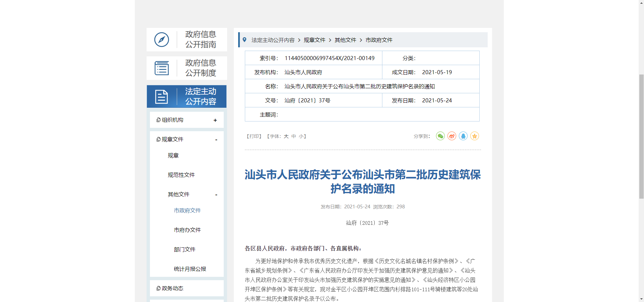Open 政务动态 in the sidebar
This screenshot has width=644, height=302.
point(172,288)
